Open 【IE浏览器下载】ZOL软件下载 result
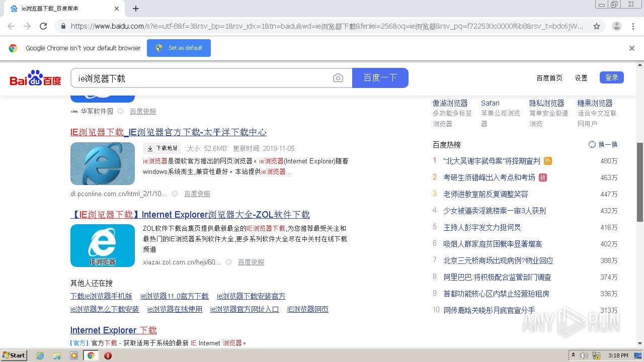 tap(190, 215)
